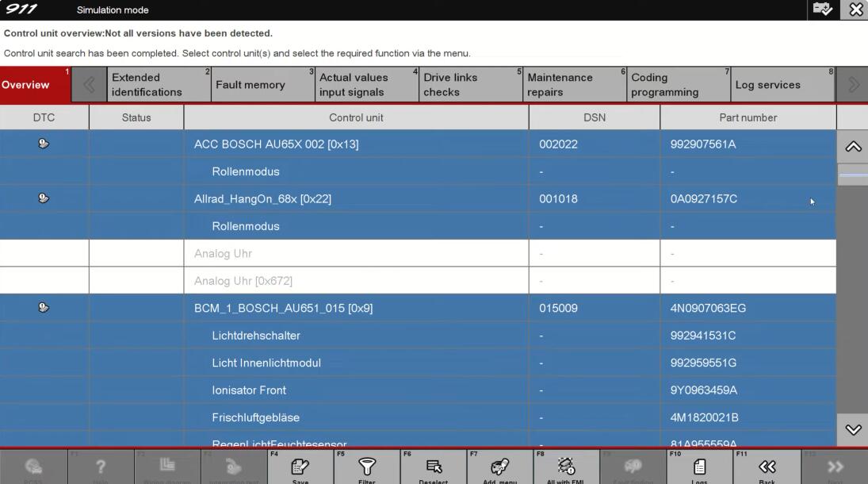Click the Save icon in bottom toolbar
Screen dimensions: 868x484
tap(300, 467)
